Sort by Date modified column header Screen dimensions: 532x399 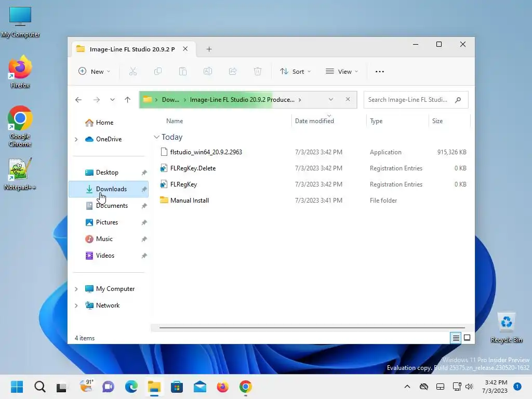pos(314,121)
